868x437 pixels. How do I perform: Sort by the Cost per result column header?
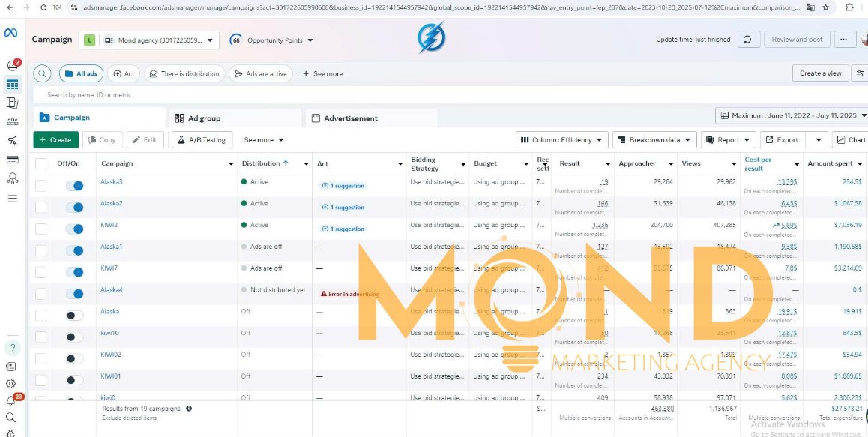pyautogui.click(x=758, y=164)
